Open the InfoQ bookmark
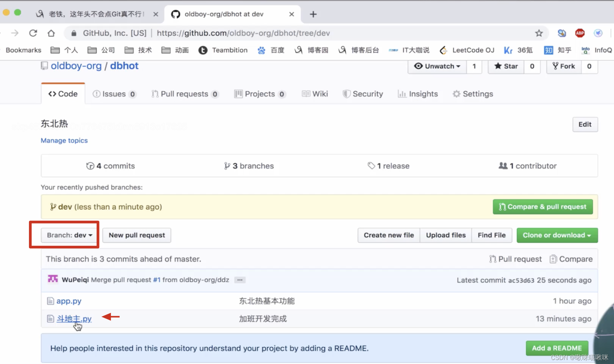 pyautogui.click(x=597, y=50)
